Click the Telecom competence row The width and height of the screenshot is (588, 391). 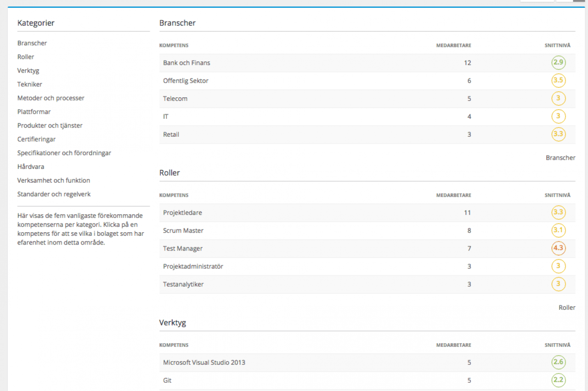click(175, 99)
